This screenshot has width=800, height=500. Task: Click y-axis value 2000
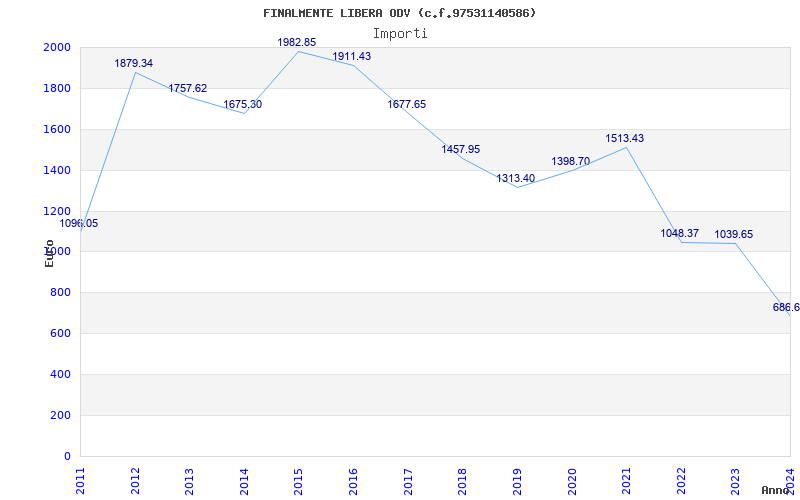pyautogui.click(x=58, y=47)
